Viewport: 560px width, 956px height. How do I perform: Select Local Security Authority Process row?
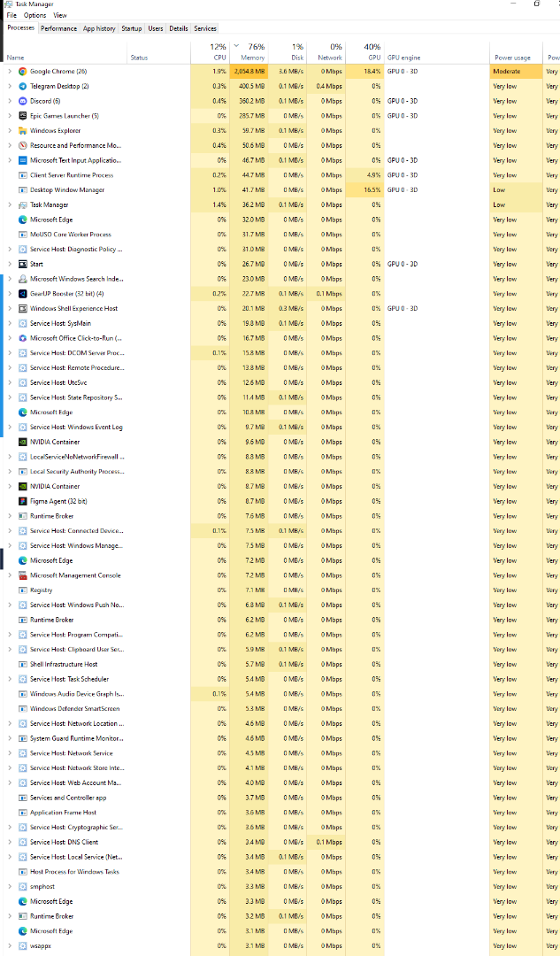[x=280, y=471]
